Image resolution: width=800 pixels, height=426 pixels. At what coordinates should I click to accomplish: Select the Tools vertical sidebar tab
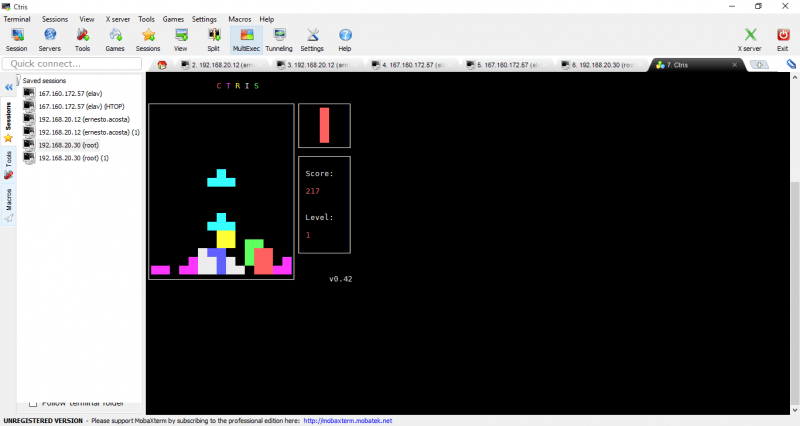(9, 158)
